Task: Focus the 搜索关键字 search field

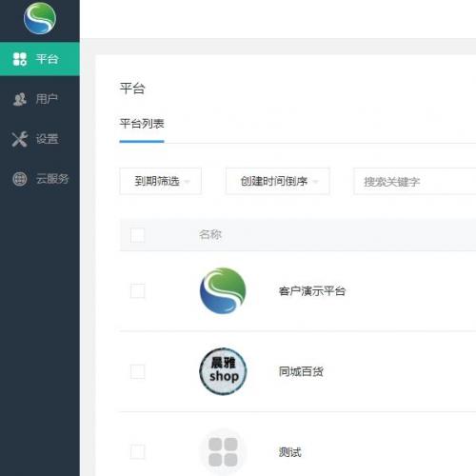Action: pyautogui.click(x=415, y=181)
